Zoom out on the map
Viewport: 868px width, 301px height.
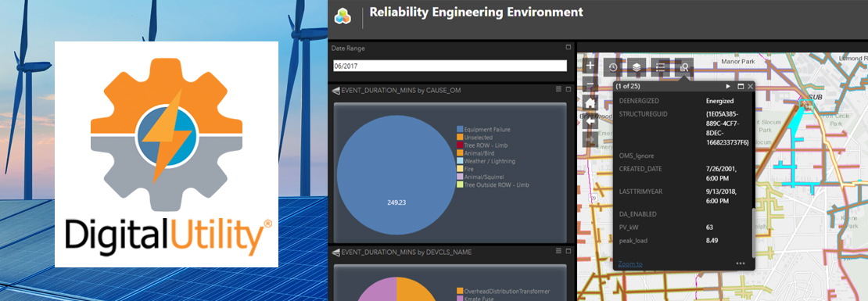pos(590,85)
